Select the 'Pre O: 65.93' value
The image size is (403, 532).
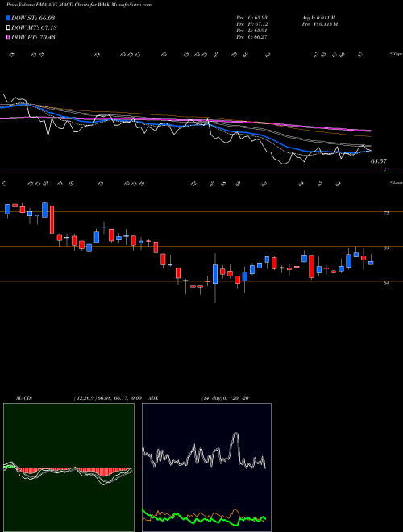click(x=252, y=18)
